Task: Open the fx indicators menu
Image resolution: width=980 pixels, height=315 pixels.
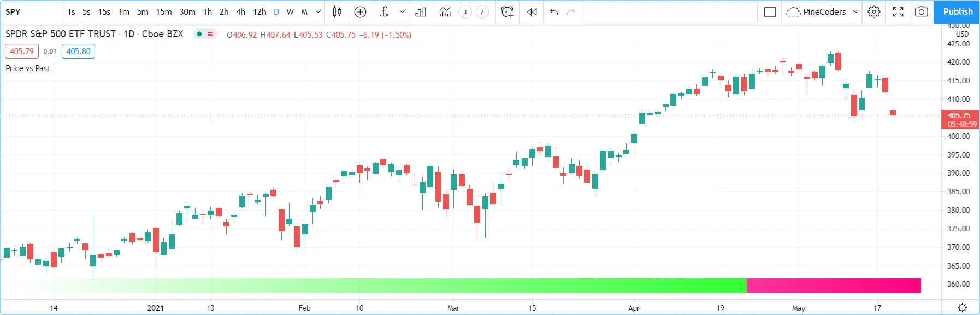Action: coord(385,12)
